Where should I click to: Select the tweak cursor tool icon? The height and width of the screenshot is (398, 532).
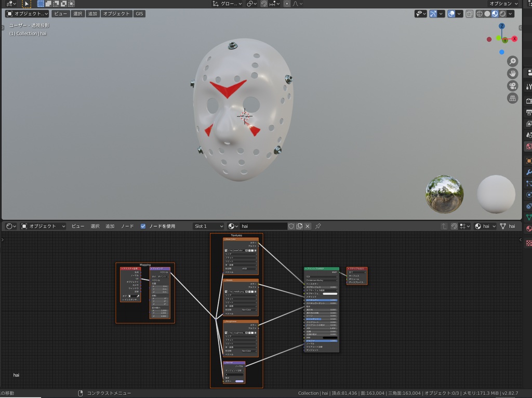tap(26, 4)
